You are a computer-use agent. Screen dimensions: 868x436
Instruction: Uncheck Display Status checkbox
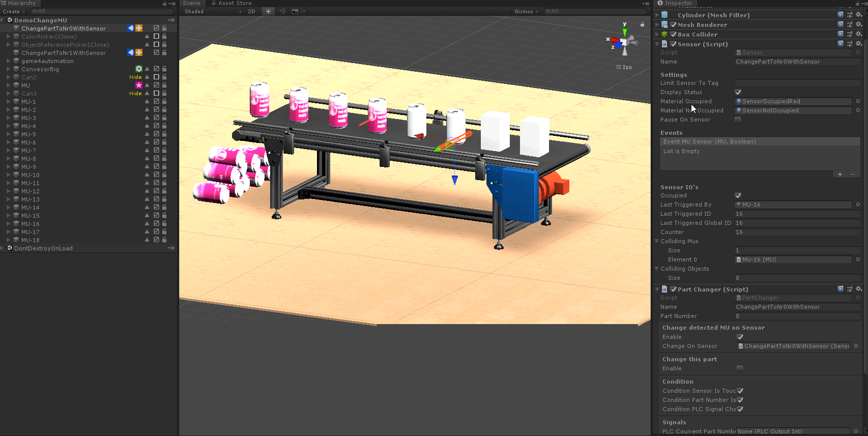pos(738,93)
